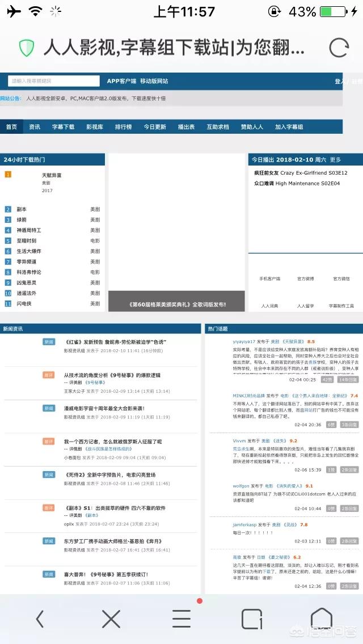
Task: Open the 首页 navigation tab
Action: coord(11,127)
